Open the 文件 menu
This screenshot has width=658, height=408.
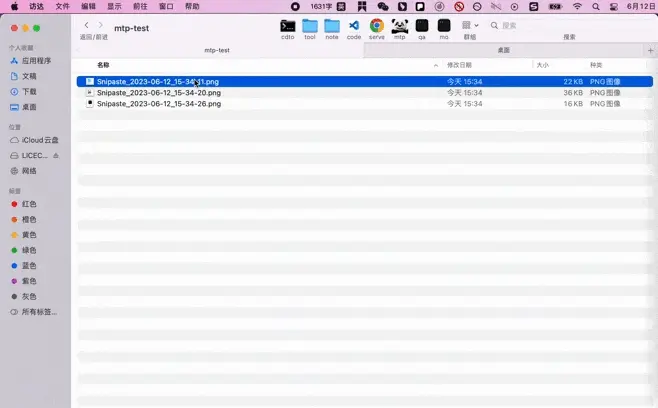click(63, 6)
